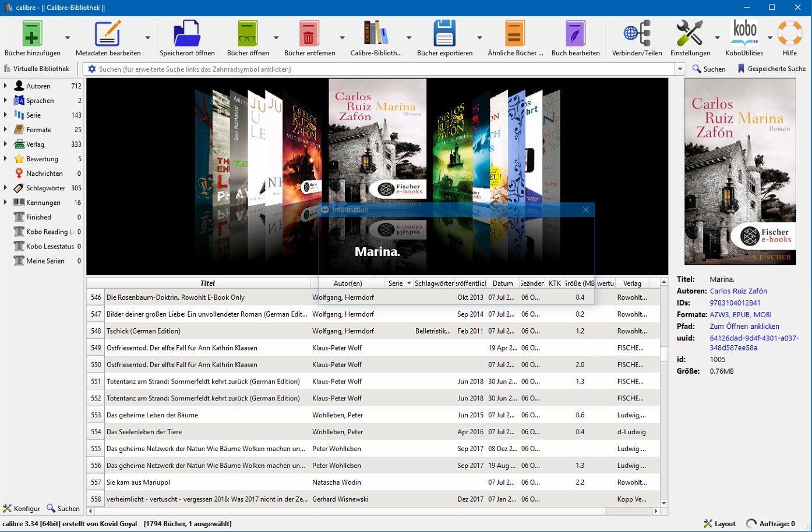The image size is (812, 532).
Task: Click the KoboUtilities icon
Action: (744, 34)
